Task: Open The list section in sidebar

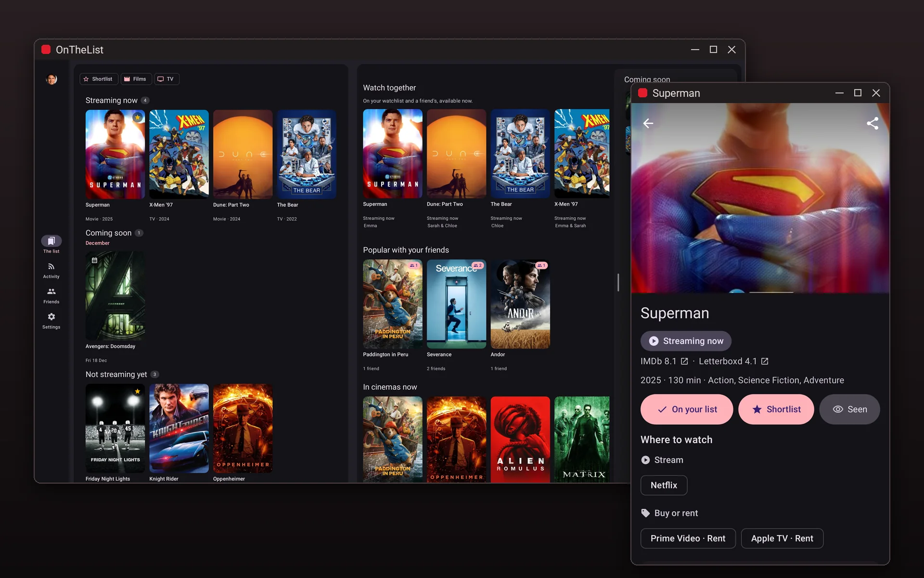Action: (51, 244)
